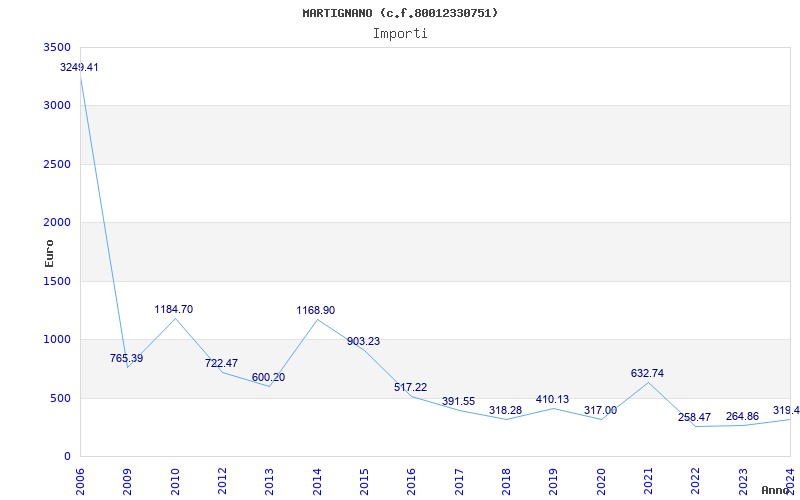The image size is (800, 500).
Task: Click the 2018 x-axis year label
Action: point(506,482)
